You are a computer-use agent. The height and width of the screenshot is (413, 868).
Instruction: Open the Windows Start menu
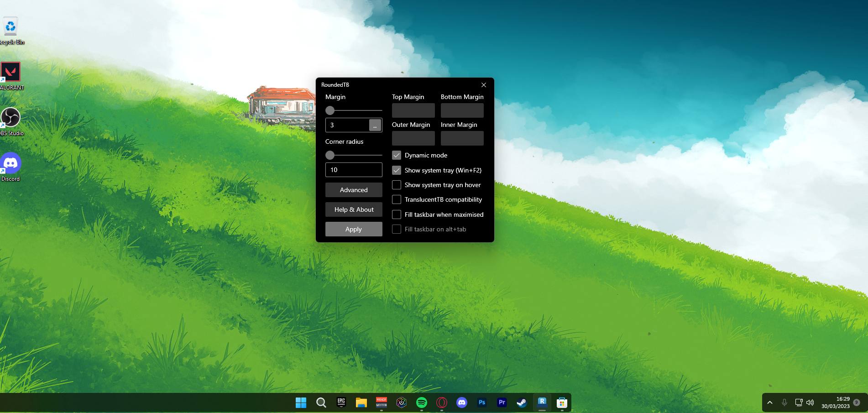point(301,403)
